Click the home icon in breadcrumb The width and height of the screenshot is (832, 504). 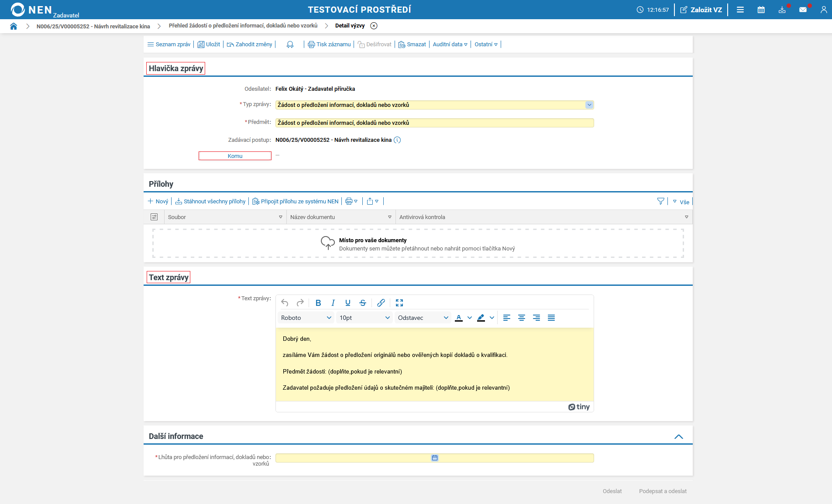pos(14,26)
